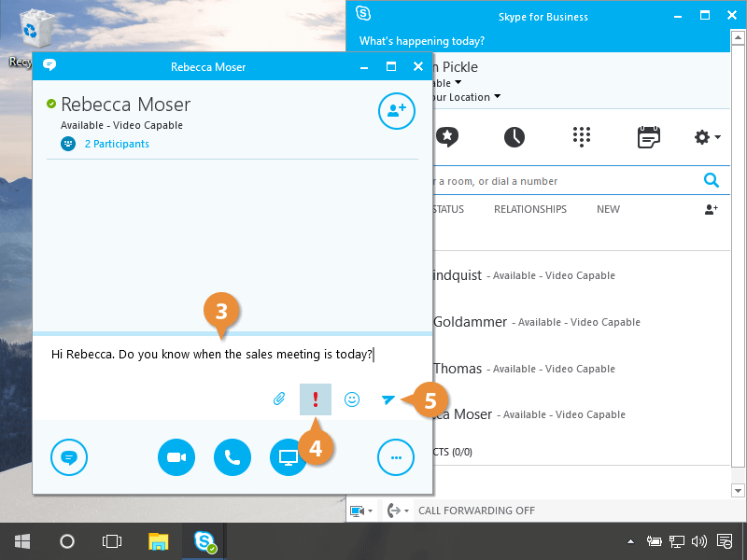Open the more options ellipsis button
Image resolution: width=747 pixels, height=560 pixels.
396,457
